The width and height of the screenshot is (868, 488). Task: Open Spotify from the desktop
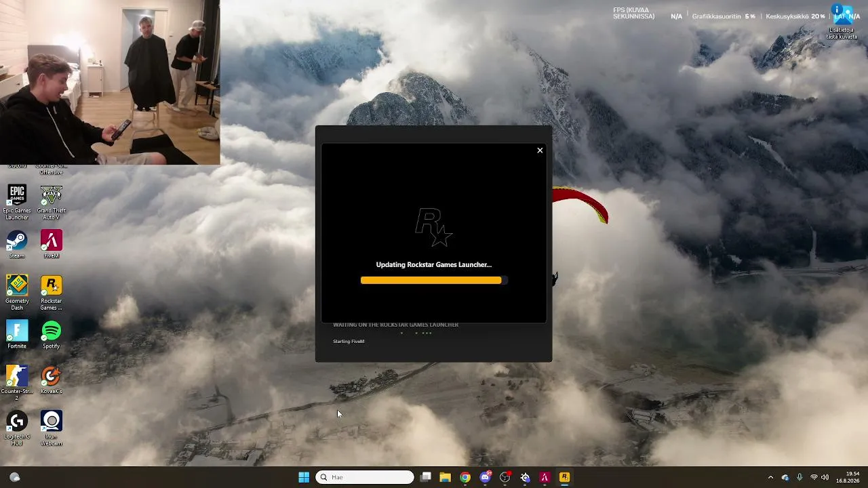coord(51,335)
